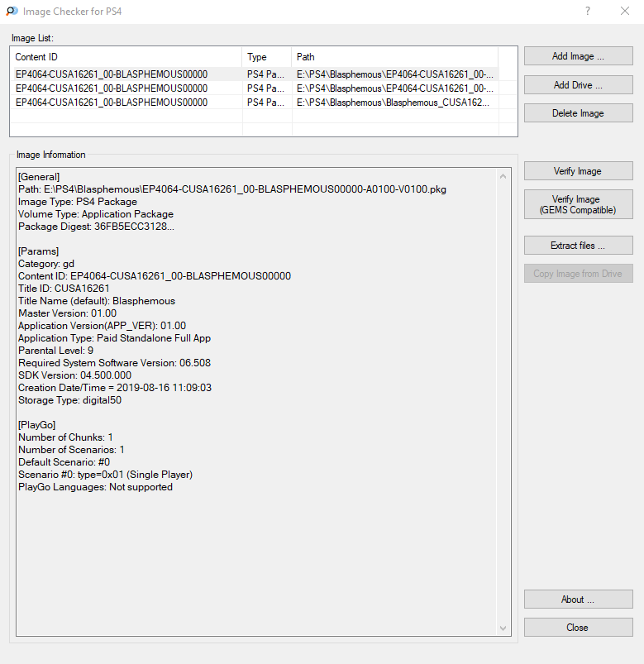The height and width of the screenshot is (664, 644).
Task: Click Required System Software Version line
Action: click(x=114, y=363)
